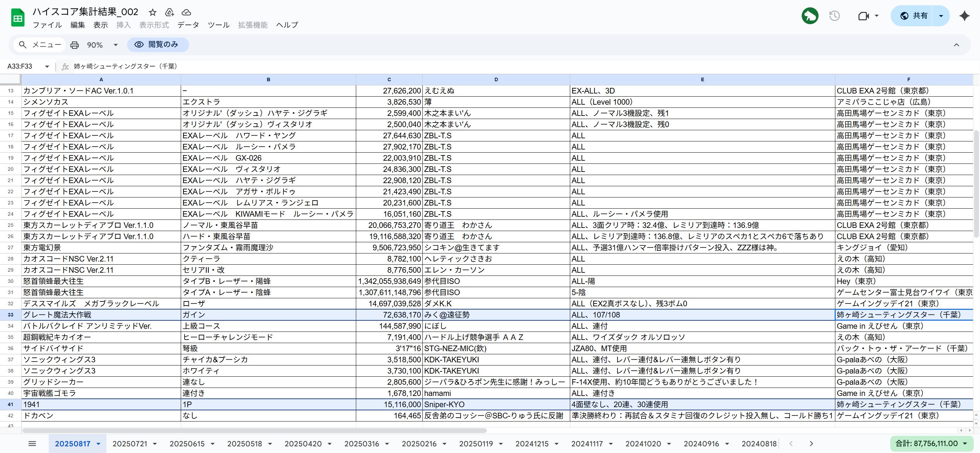Open the ファイル menu
The width and height of the screenshot is (980, 453).
click(47, 25)
